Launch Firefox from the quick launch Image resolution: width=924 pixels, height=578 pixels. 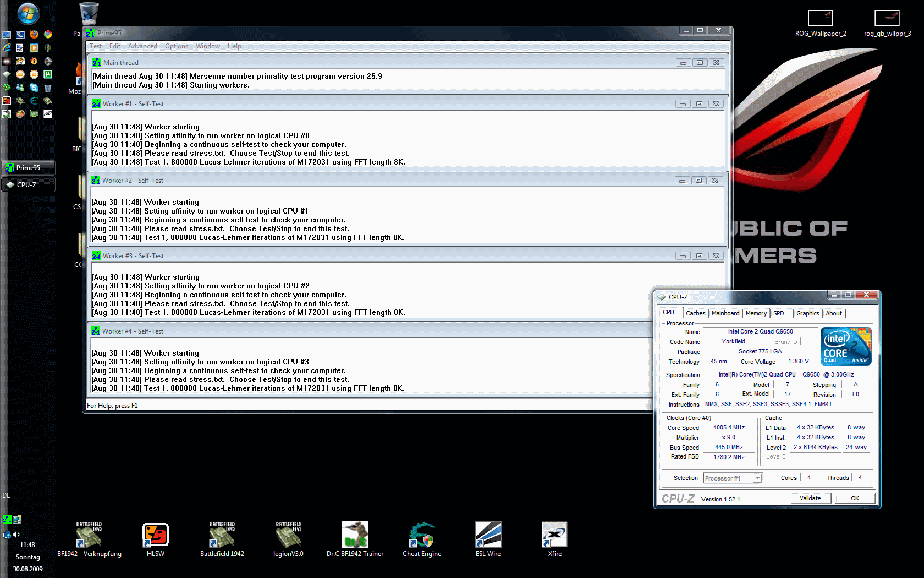point(34,34)
